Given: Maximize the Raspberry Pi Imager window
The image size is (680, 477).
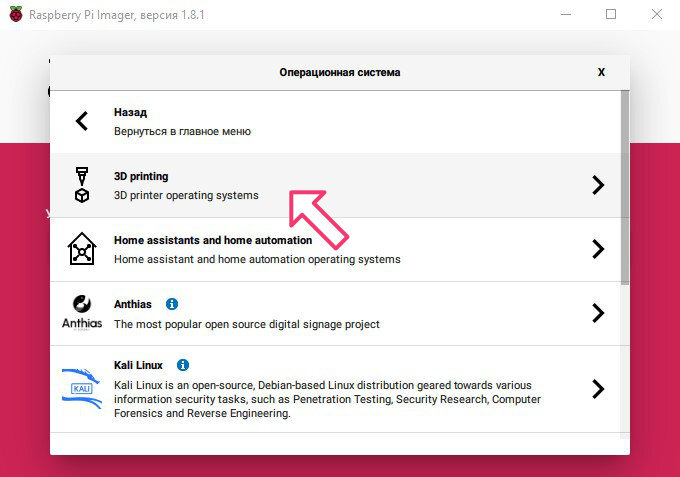Looking at the screenshot, I should [x=611, y=15].
